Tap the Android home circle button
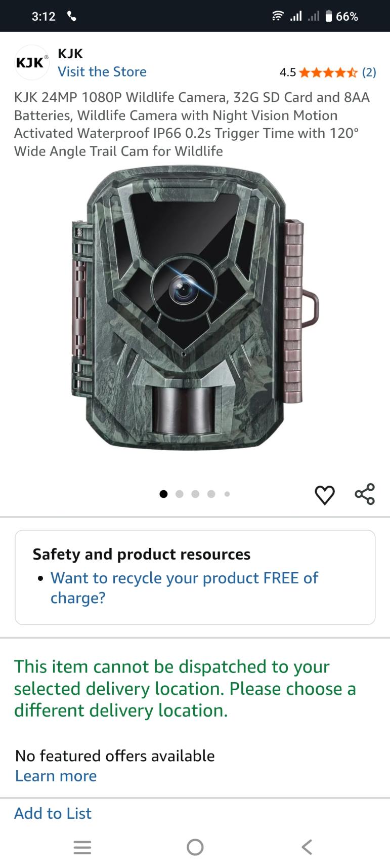The image size is (390, 868). pyautogui.click(x=195, y=847)
